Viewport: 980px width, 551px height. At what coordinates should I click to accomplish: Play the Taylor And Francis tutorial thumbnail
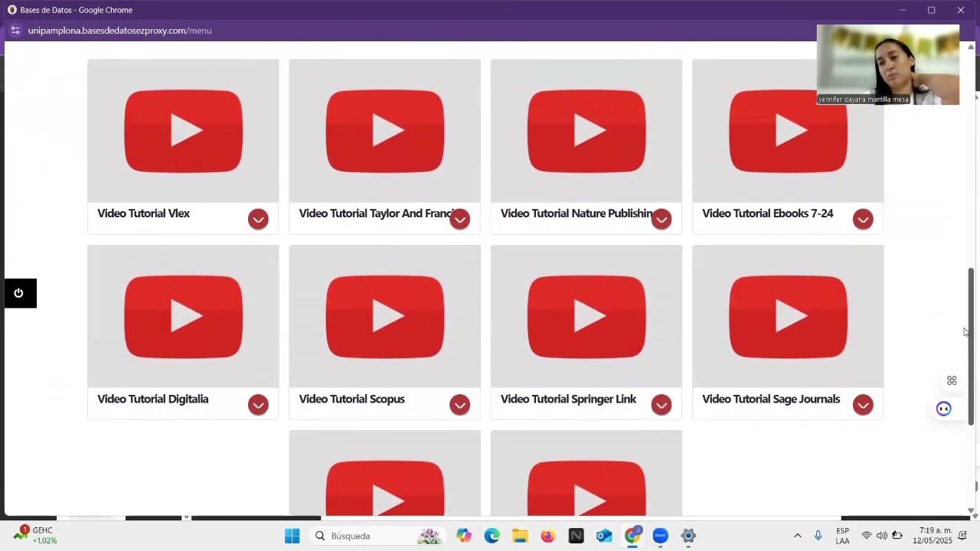pos(385,131)
